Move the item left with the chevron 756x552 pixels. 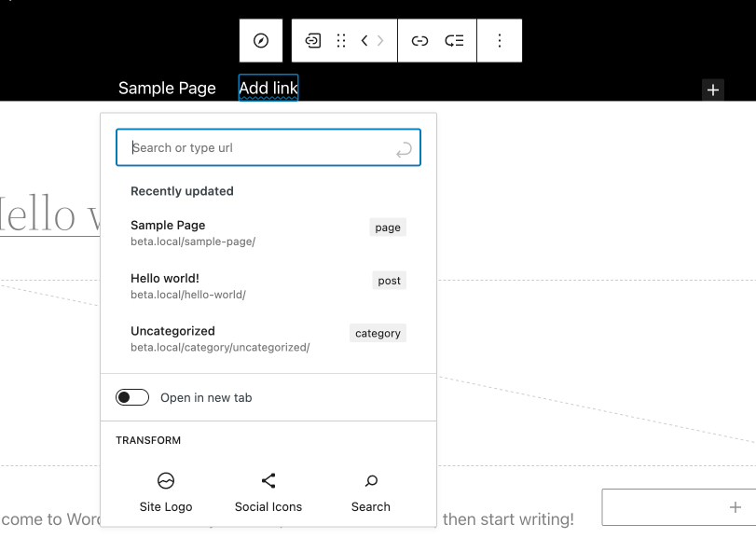click(364, 40)
